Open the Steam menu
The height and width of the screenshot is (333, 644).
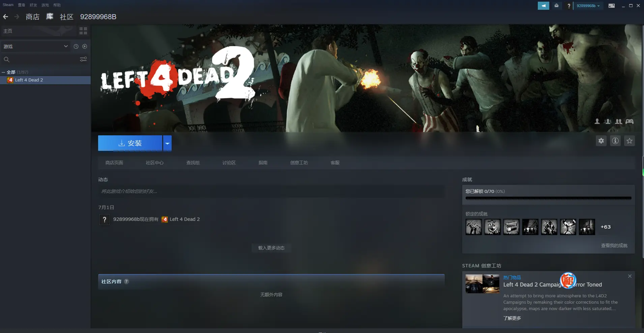(8, 5)
